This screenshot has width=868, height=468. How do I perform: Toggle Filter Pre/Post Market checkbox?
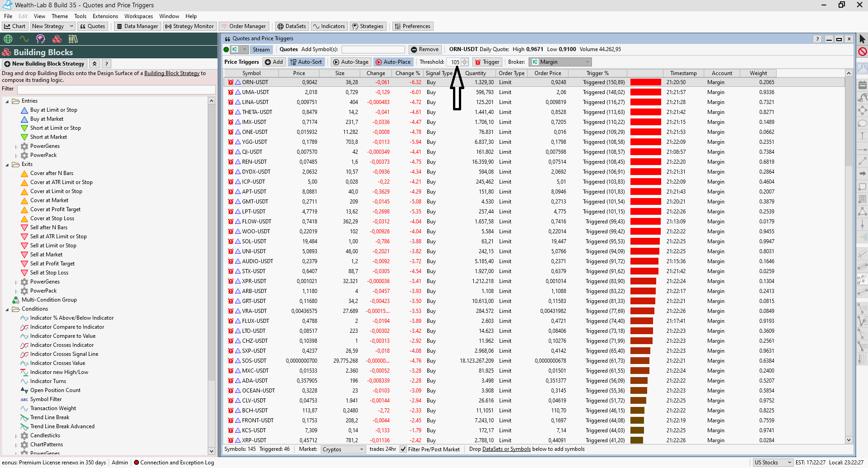click(403, 449)
